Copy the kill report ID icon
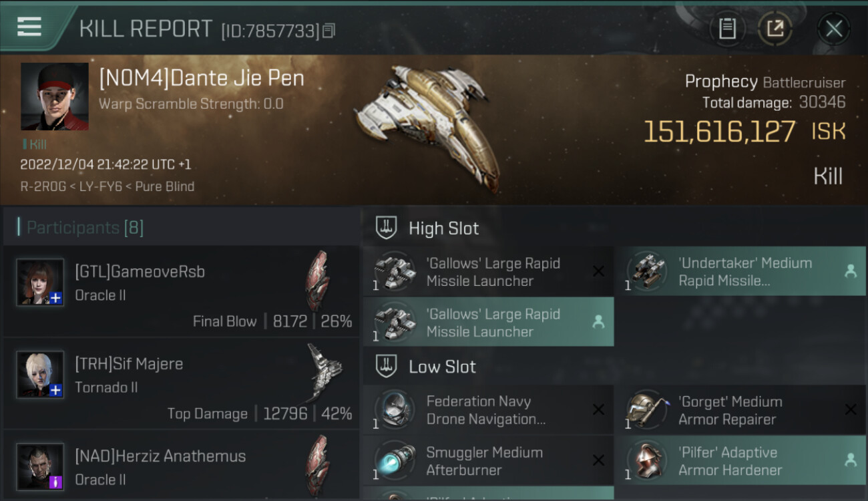This screenshot has width=868, height=501. pyautogui.click(x=329, y=30)
